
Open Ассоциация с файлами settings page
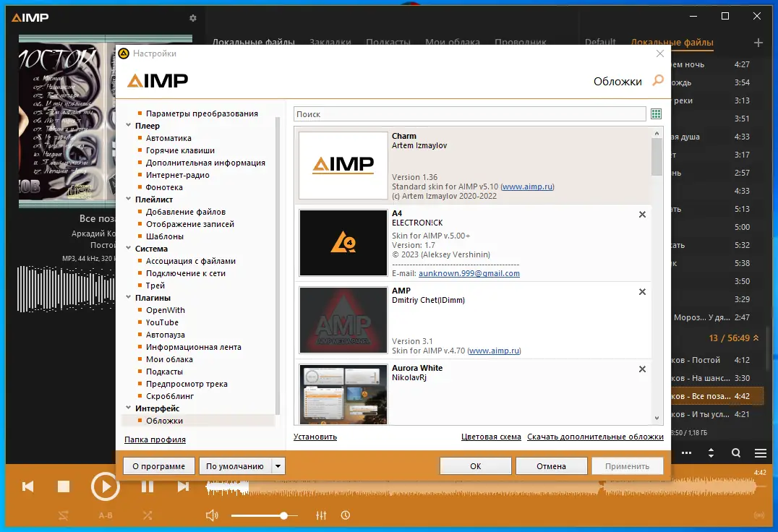[x=191, y=261]
